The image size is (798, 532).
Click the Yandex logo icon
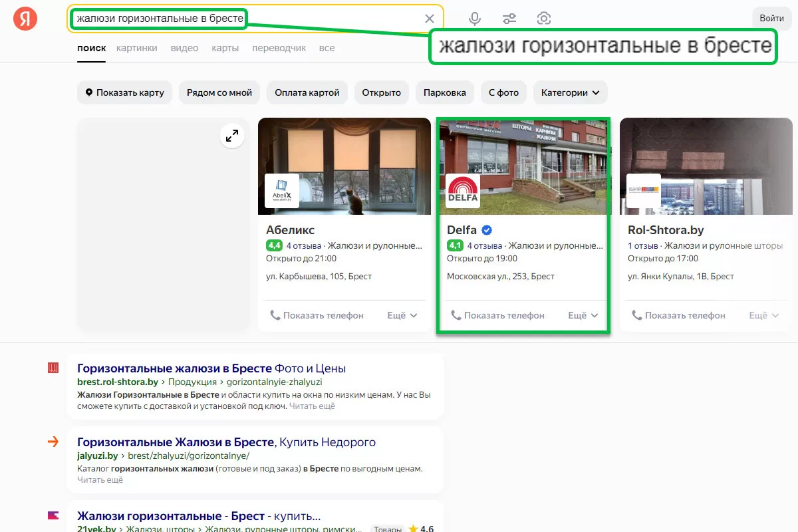click(25, 19)
